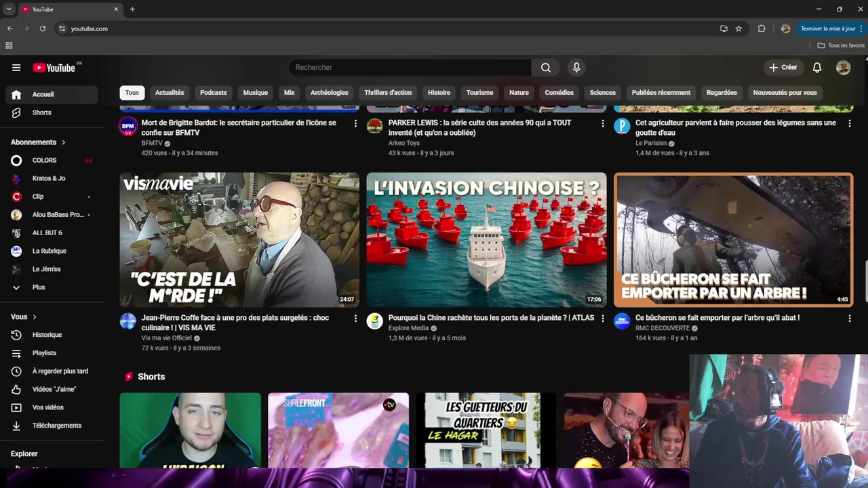Play the bûcheron emporté par un arbre thumbnail
Viewport: 868px width, 488px height.
point(733,239)
